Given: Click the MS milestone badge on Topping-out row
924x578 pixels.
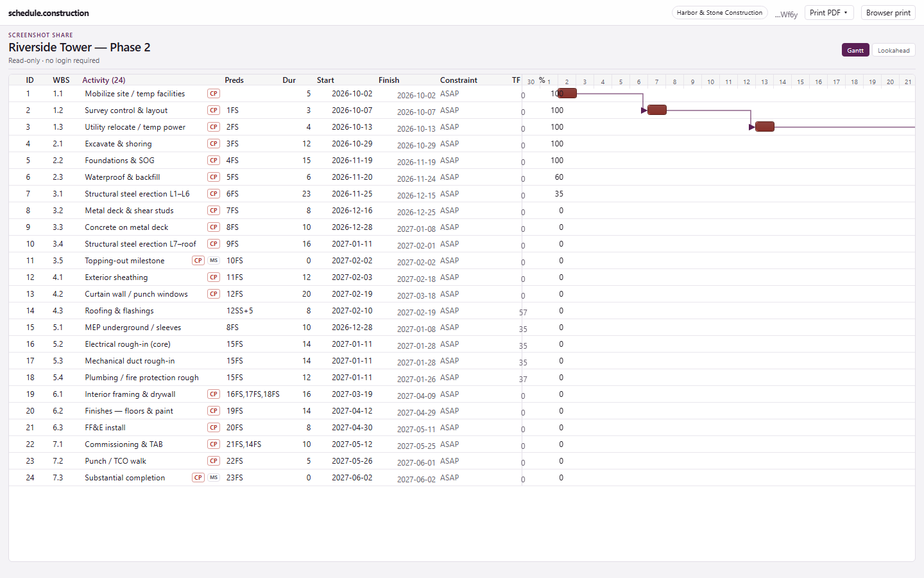Looking at the screenshot, I should pyautogui.click(x=214, y=261).
